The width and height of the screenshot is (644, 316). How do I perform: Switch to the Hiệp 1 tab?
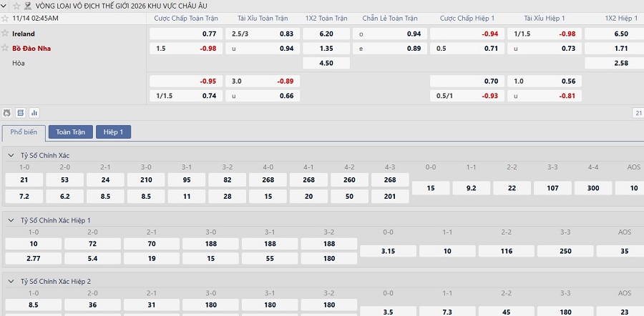point(113,132)
